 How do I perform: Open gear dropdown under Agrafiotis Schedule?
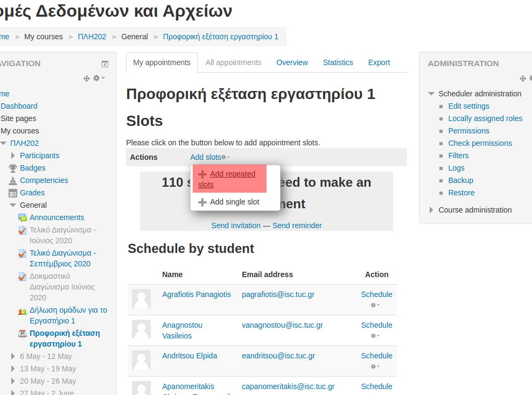click(375, 305)
